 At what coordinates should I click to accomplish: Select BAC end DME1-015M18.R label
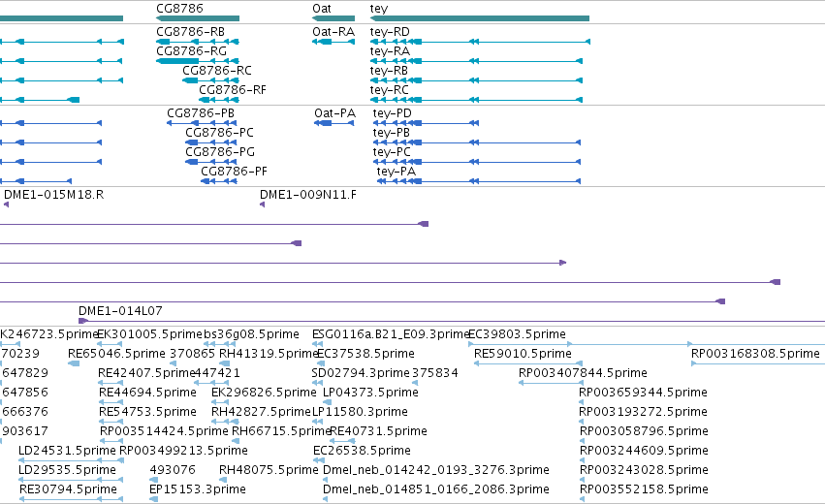click(53, 195)
